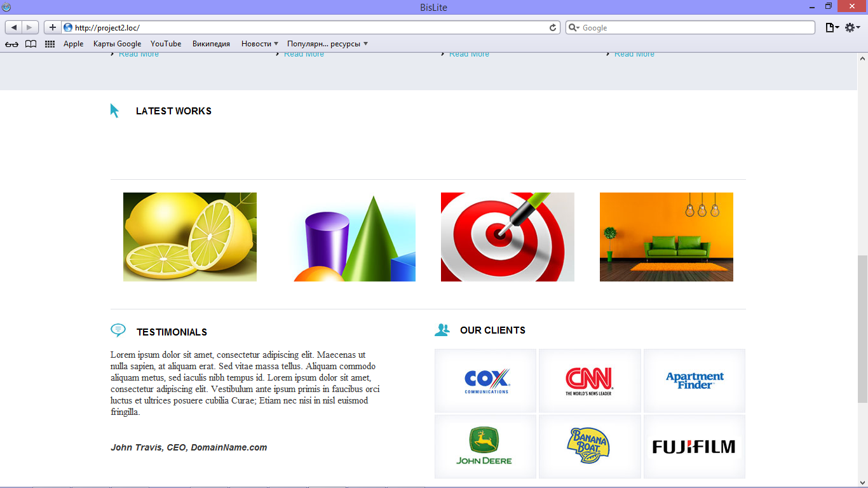Click the Cox Communications client logo
868x488 pixels.
(x=485, y=381)
